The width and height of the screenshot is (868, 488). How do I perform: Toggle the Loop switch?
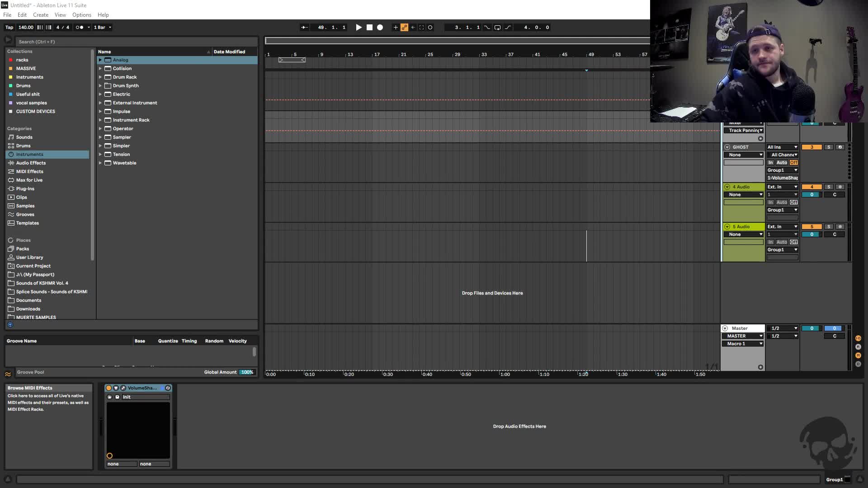(x=497, y=27)
